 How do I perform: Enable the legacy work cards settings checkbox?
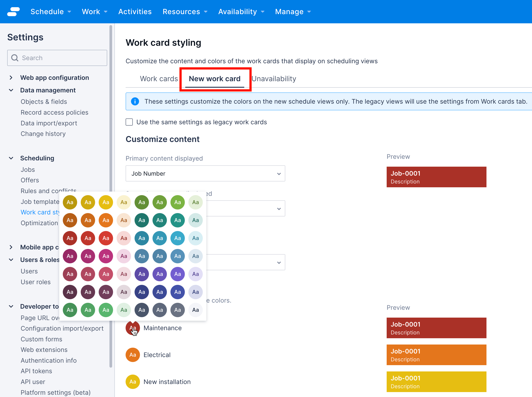129,122
